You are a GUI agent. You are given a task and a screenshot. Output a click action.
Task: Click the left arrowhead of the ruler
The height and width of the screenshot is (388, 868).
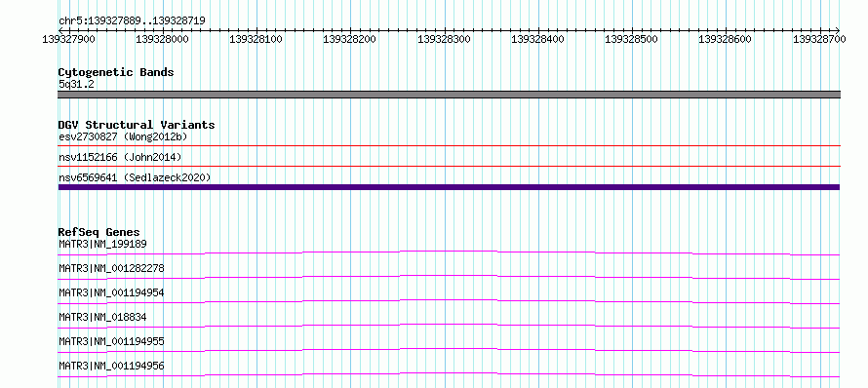pos(60,30)
